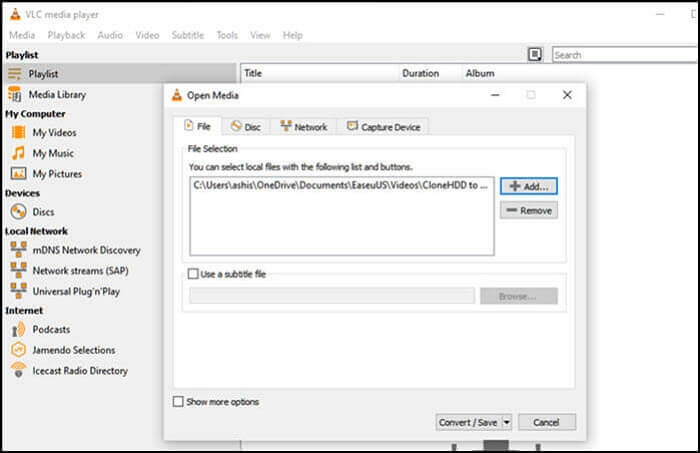Select the My Videos film icon
700x453 pixels.
pyautogui.click(x=19, y=133)
